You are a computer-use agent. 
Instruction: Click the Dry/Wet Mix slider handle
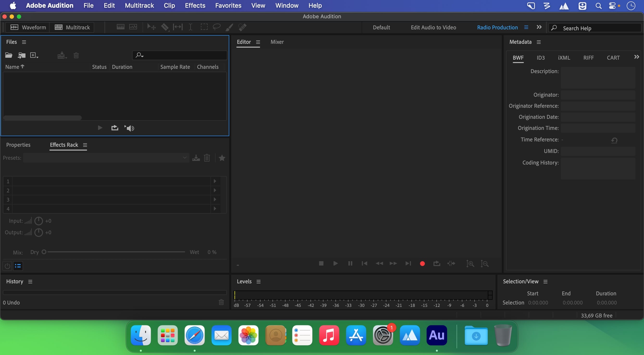(44, 252)
